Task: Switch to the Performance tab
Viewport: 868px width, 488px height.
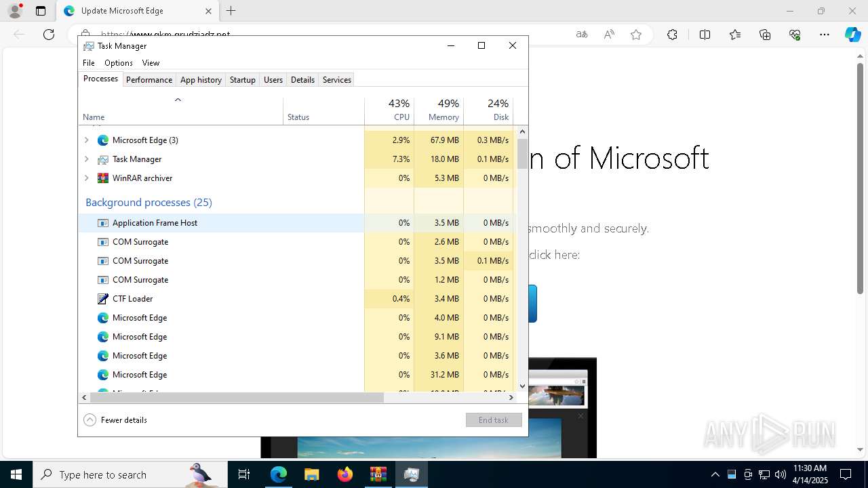Action: (x=149, y=80)
